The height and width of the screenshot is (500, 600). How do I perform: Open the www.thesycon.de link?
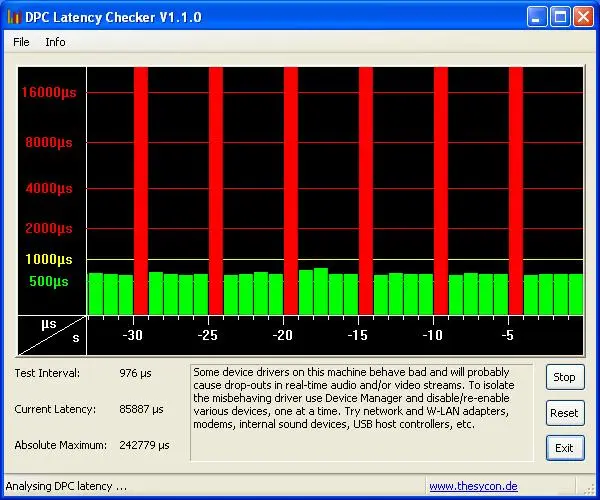tap(473, 486)
